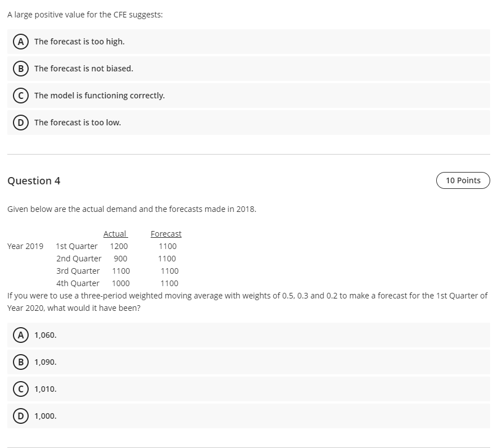Click the underlined Forecast column header

point(166,234)
